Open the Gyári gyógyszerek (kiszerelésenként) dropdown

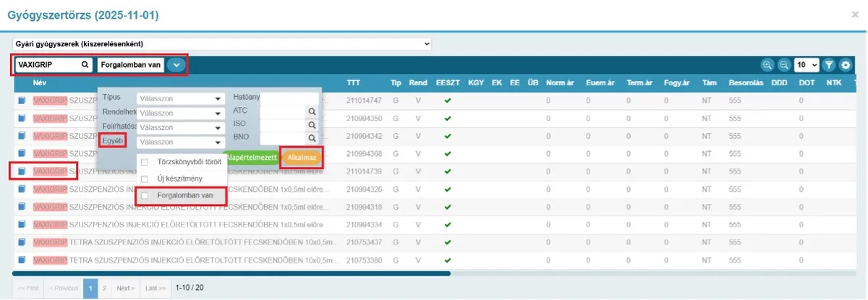pos(222,44)
